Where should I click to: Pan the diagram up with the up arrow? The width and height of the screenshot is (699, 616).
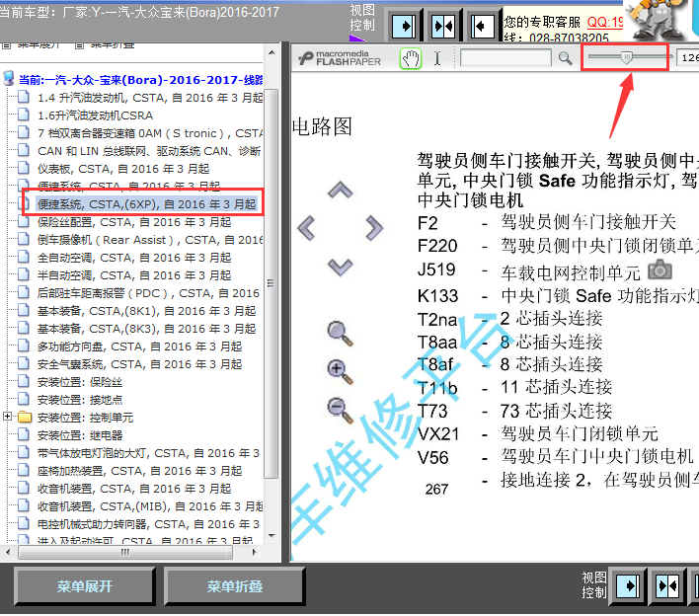click(340, 191)
